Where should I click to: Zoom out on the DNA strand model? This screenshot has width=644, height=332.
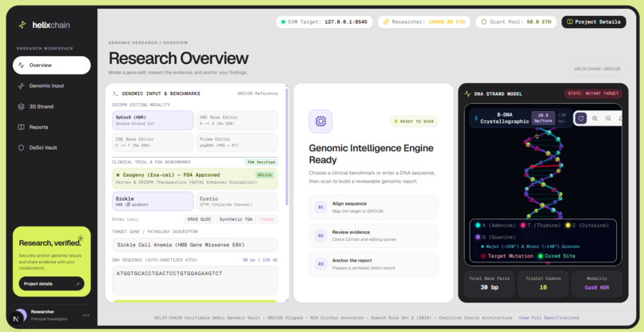608,118
